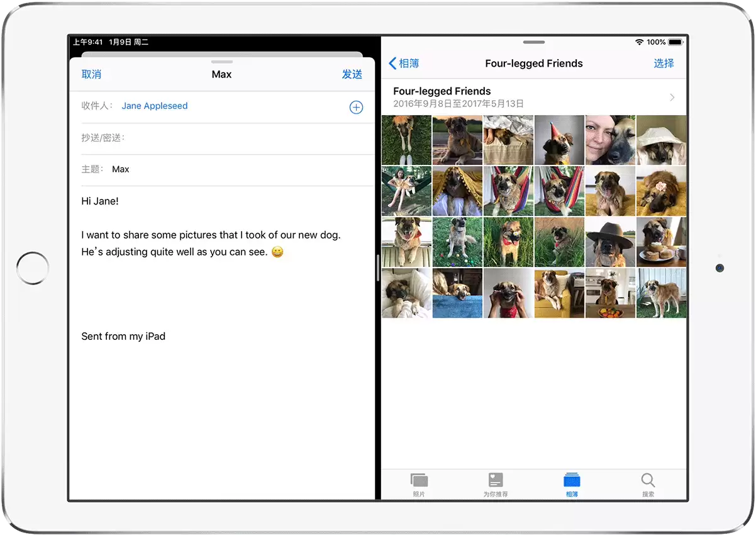Open photo of dog under yellow blanket
The height and width of the screenshot is (535, 756).
tap(457, 191)
